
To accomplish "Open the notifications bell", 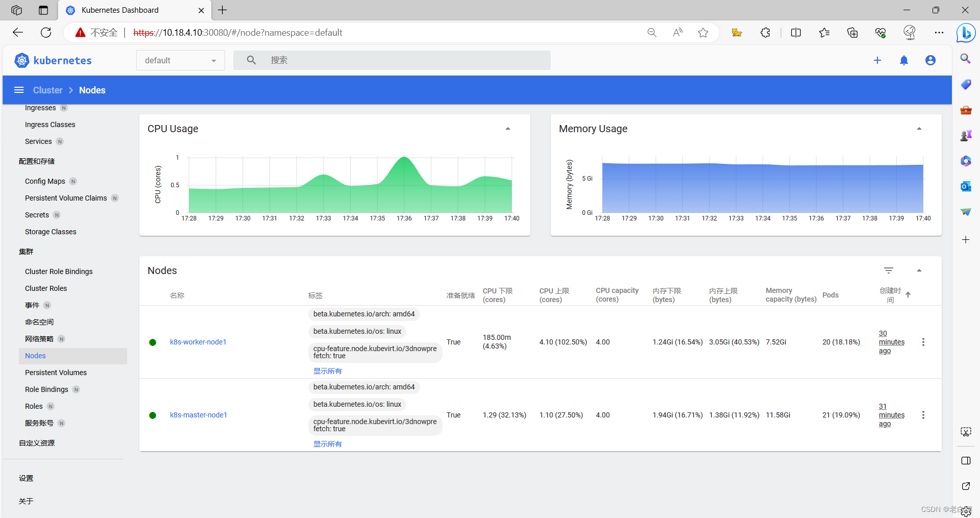I will point(904,60).
